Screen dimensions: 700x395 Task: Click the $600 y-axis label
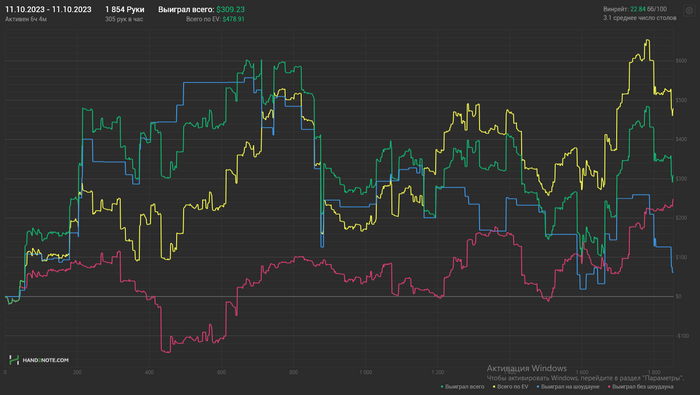(x=681, y=61)
